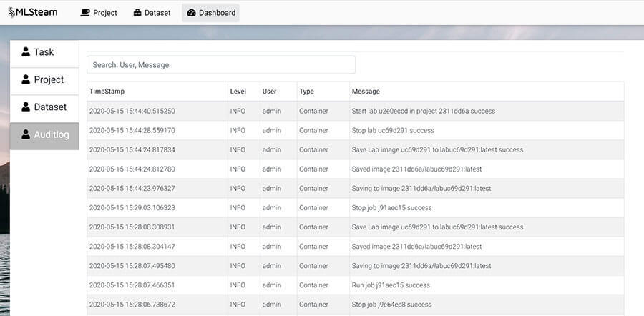This screenshot has width=644, height=316.
Task: Click the user icon beside sidebar Project
Action: [26, 79]
